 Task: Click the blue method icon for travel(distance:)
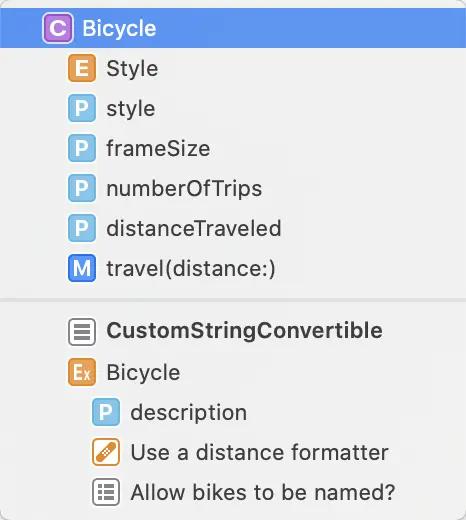pyautogui.click(x=82, y=268)
